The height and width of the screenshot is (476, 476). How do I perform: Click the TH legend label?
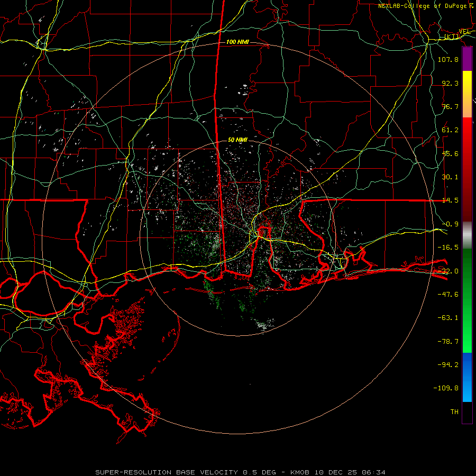point(454,412)
